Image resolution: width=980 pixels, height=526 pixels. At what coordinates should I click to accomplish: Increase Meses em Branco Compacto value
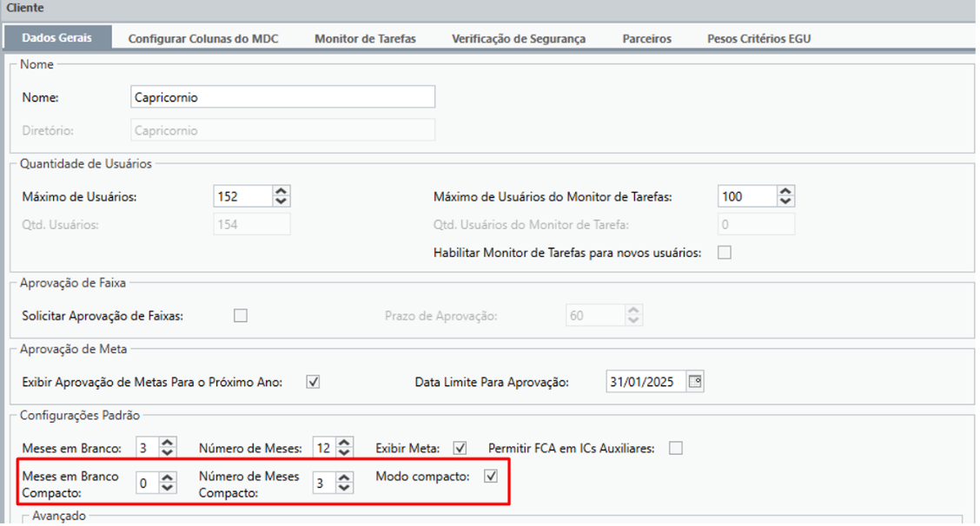[x=169, y=478]
